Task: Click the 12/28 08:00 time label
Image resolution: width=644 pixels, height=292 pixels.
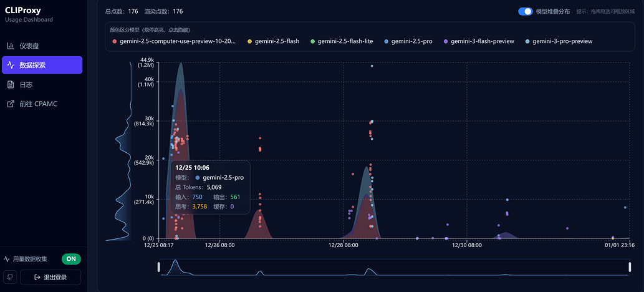Action: [344, 245]
